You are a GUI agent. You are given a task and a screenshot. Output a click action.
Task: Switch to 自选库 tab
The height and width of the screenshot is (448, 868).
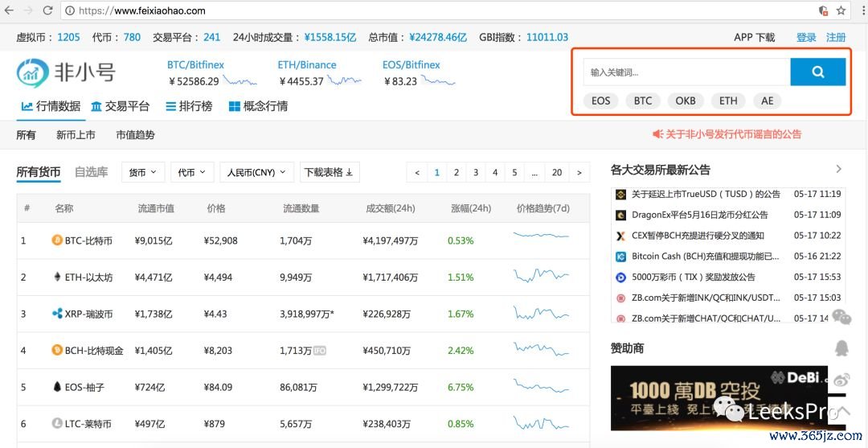[x=92, y=171]
